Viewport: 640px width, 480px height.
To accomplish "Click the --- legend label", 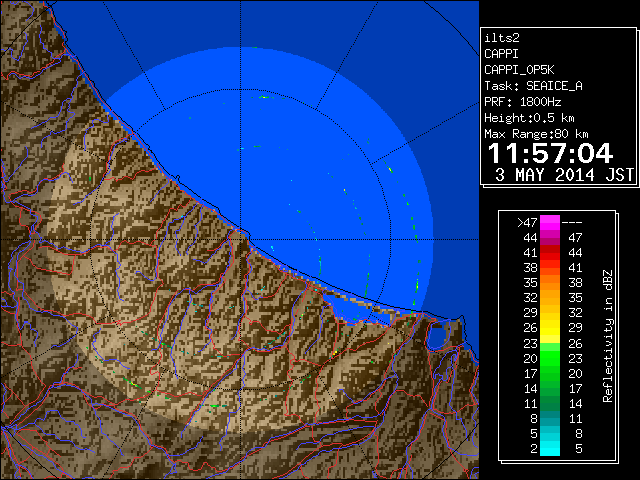I will (572, 222).
